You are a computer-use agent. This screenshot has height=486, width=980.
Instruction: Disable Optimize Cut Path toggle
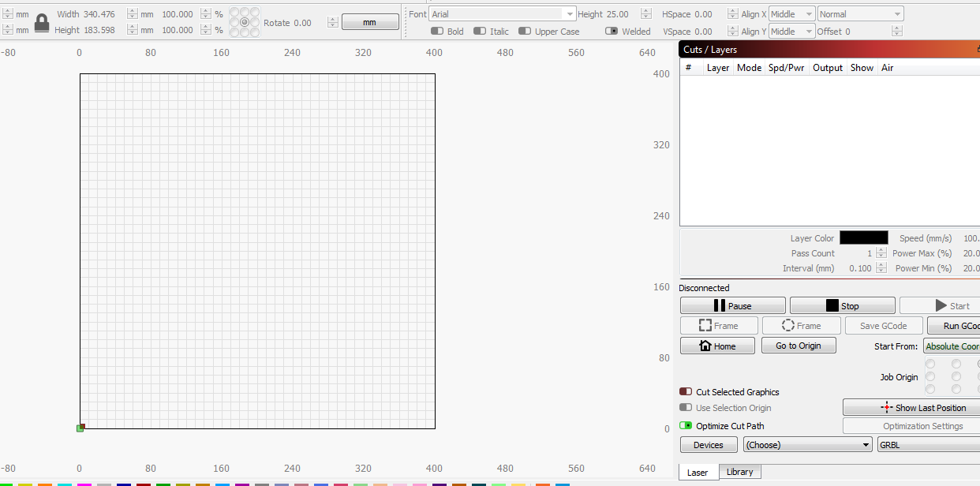tap(686, 425)
